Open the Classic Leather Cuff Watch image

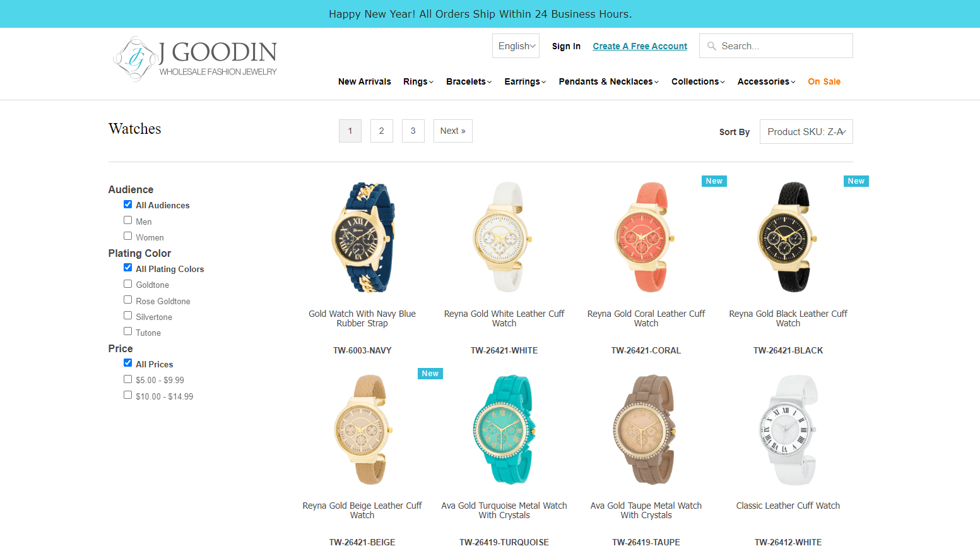click(788, 430)
